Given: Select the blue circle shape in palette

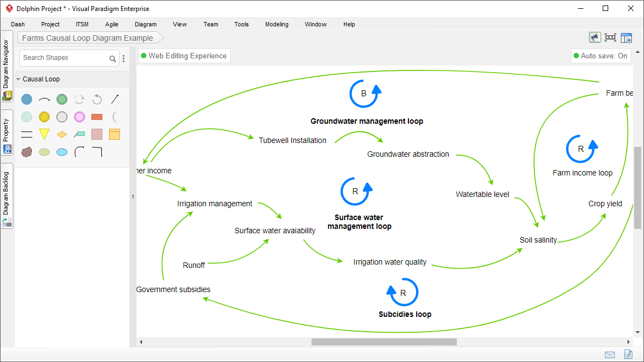Looking at the screenshot, I should pyautogui.click(x=27, y=100).
